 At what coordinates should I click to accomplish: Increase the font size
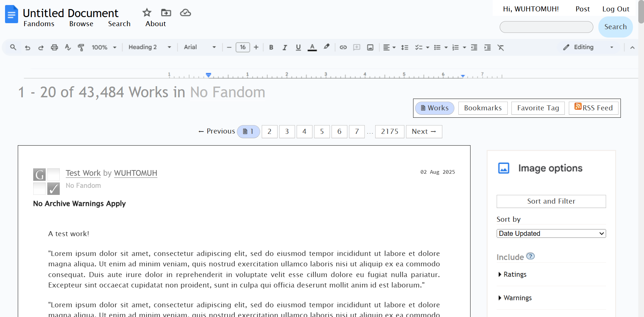(x=256, y=47)
